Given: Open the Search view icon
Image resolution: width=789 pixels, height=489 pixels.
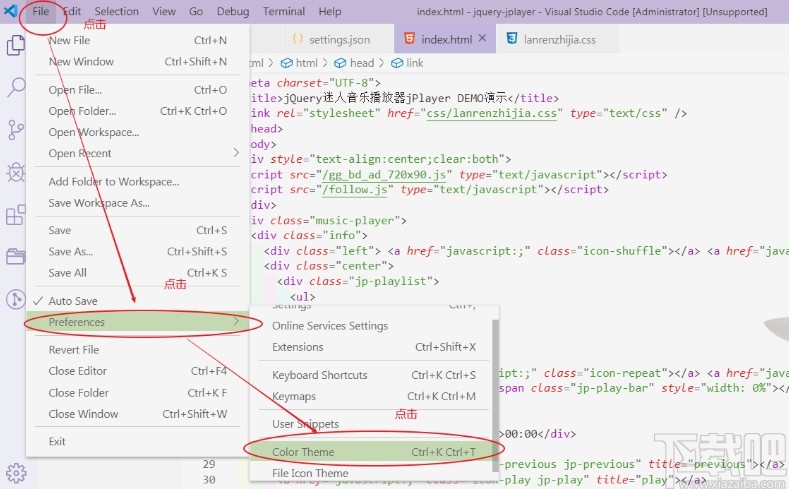Looking at the screenshot, I should (x=16, y=88).
